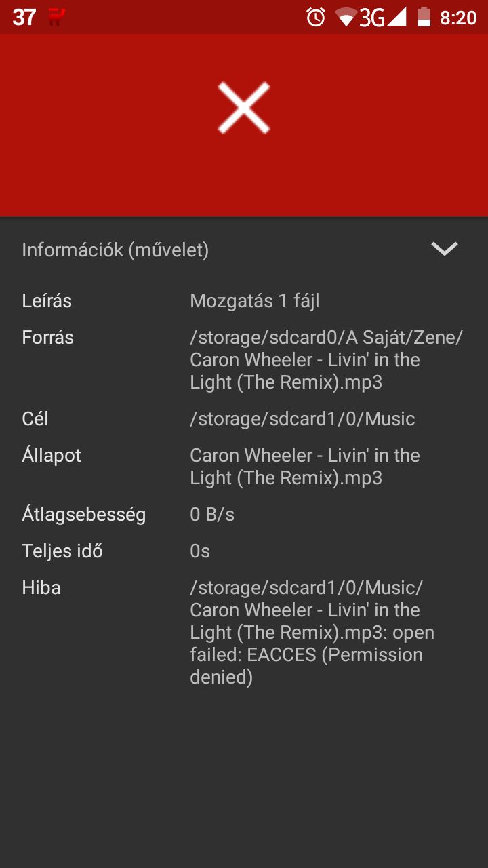Tap the Hiba row label

click(41, 588)
